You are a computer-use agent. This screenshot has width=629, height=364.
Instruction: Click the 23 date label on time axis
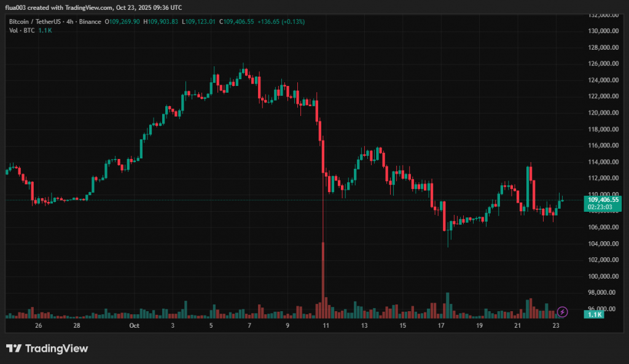pos(555,325)
